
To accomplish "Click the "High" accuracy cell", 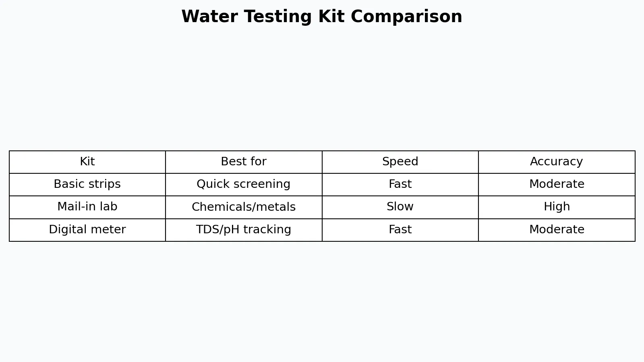I will pyautogui.click(x=557, y=207).
